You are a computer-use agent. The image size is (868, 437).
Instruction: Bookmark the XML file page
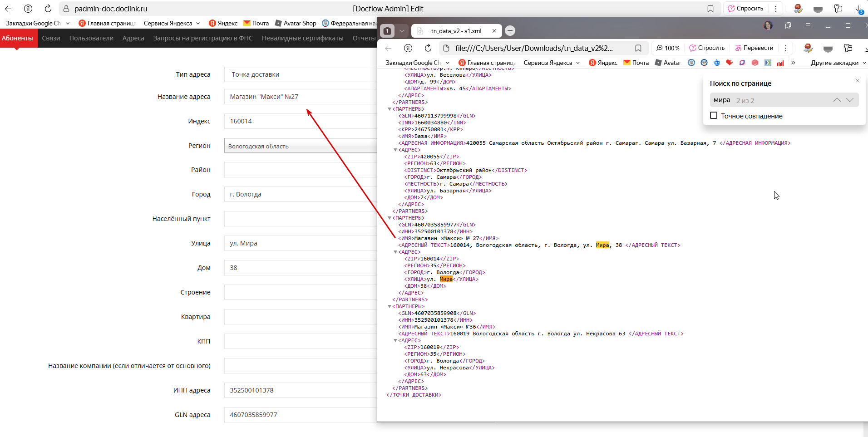click(638, 48)
